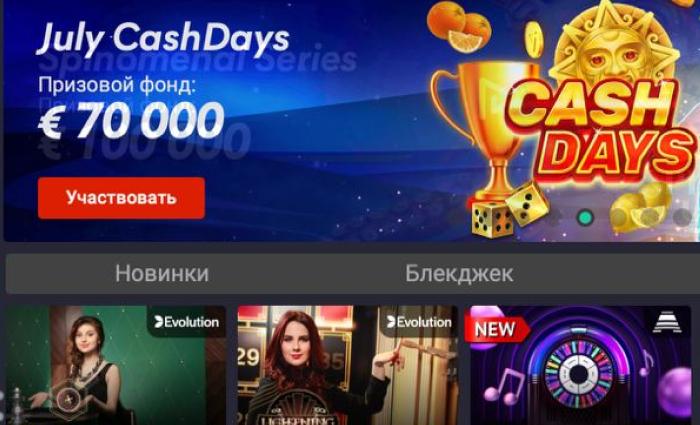Click the golden dice graphic
This screenshot has width=700, height=425.
tap(510, 211)
